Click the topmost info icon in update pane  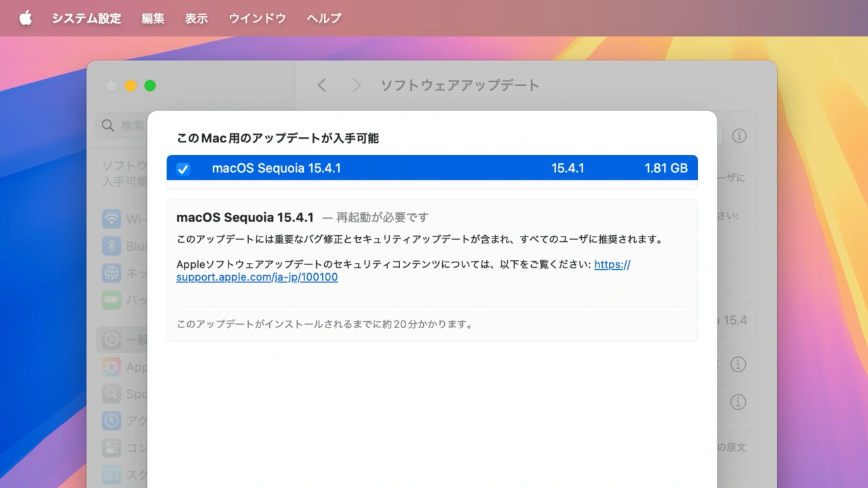click(x=739, y=136)
